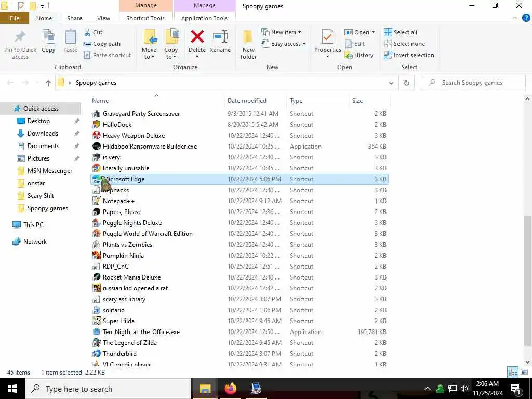
Task: Open the File menu tab
Action: [14, 18]
